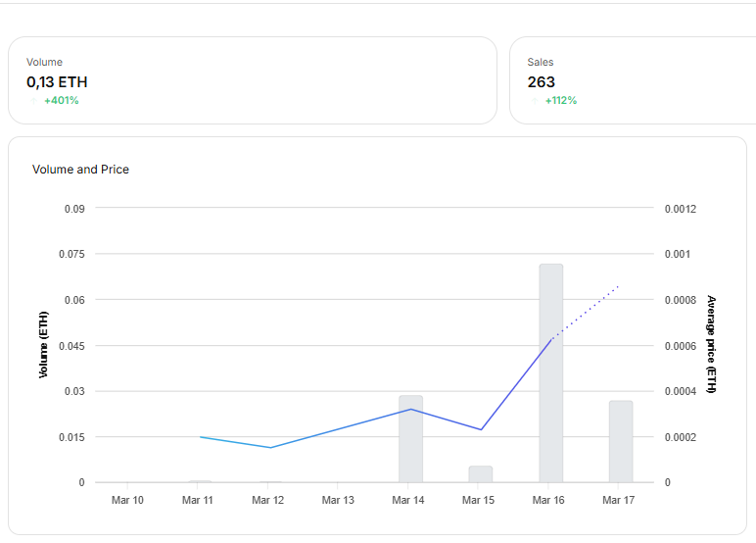Click the +401% volume change text
756x543 pixels.
(x=62, y=100)
